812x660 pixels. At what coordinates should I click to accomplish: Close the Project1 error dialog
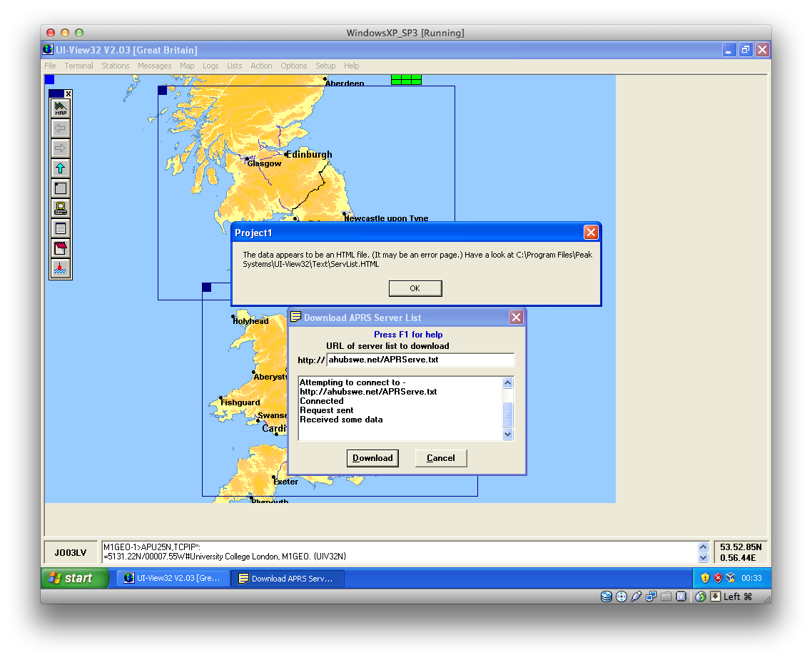click(591, 233)
